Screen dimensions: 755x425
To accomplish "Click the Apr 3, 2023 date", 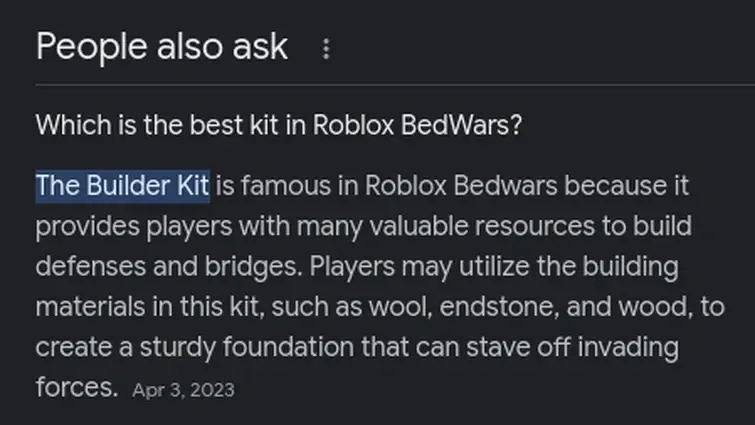I will [183, 390].
